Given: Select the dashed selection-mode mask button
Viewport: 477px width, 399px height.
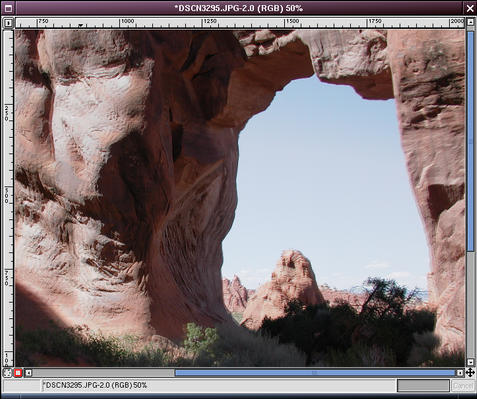Looking at the screenshot, I should (x=7, y=373).
